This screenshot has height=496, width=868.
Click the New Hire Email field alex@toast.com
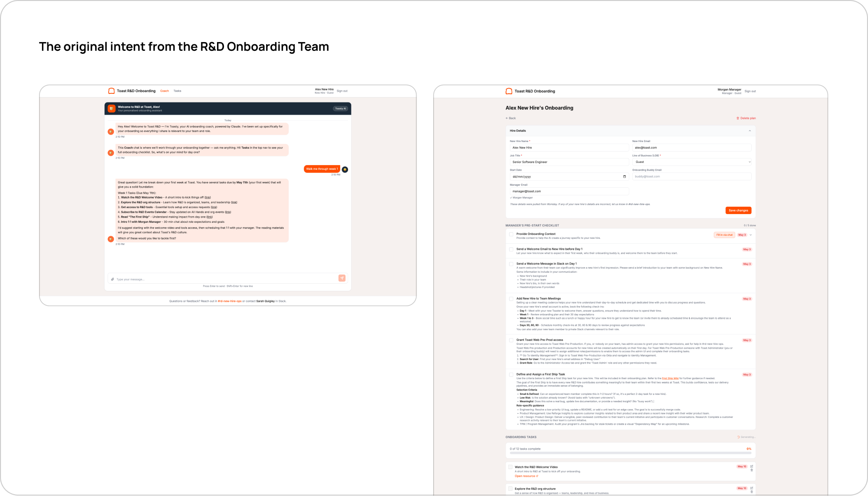pyautogui.click(x=692, y=148)
